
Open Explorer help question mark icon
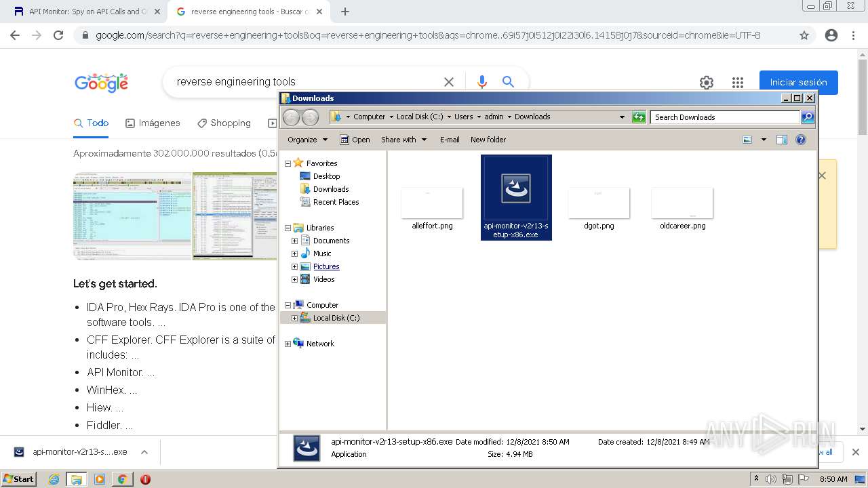pyautogui.click(x=801, y=140)
